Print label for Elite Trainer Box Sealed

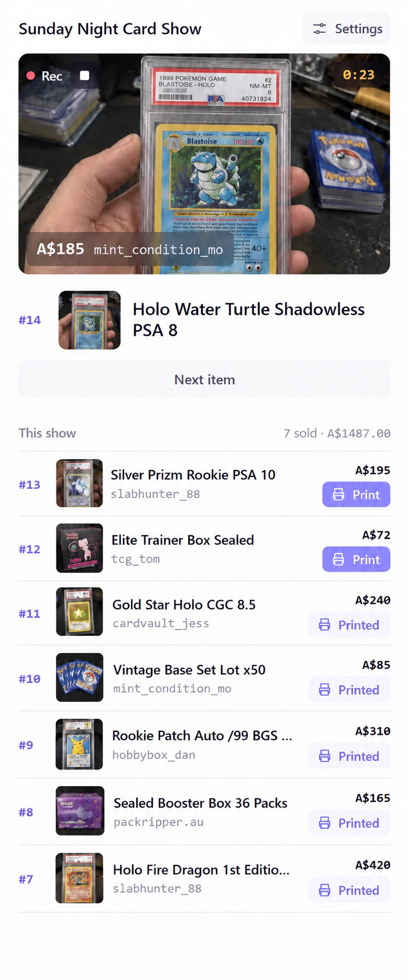point(356,560)
